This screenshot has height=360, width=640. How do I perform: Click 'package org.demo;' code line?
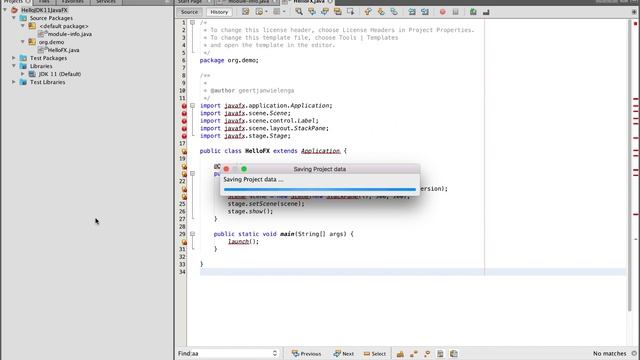click(x=229, y=60)
